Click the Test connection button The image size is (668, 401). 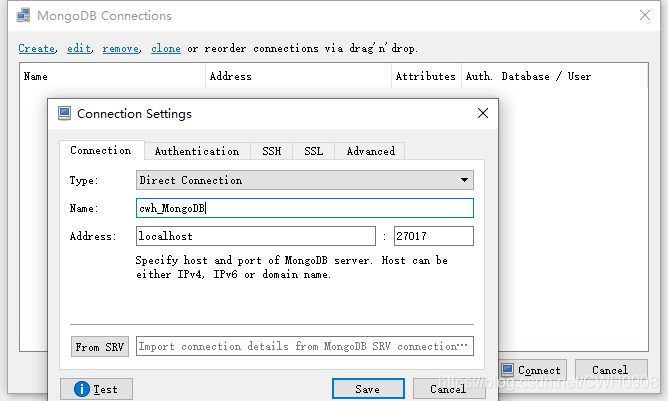pos(96,389)
